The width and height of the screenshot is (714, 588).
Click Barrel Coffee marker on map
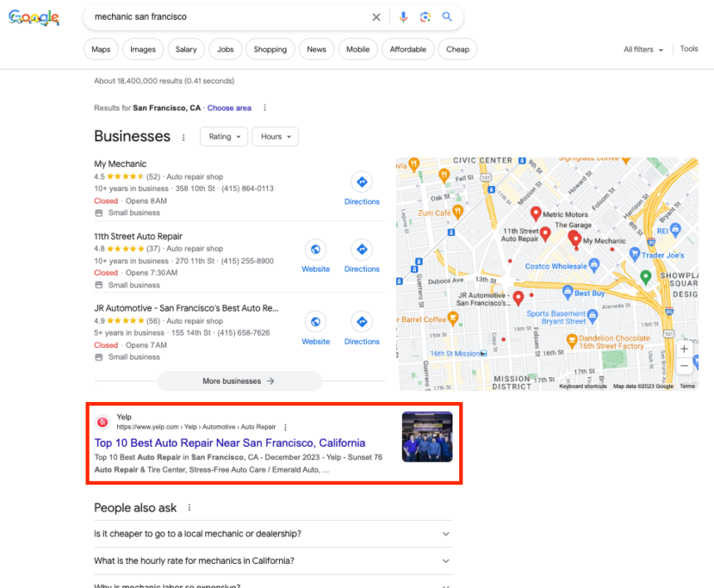coord(452,318)
